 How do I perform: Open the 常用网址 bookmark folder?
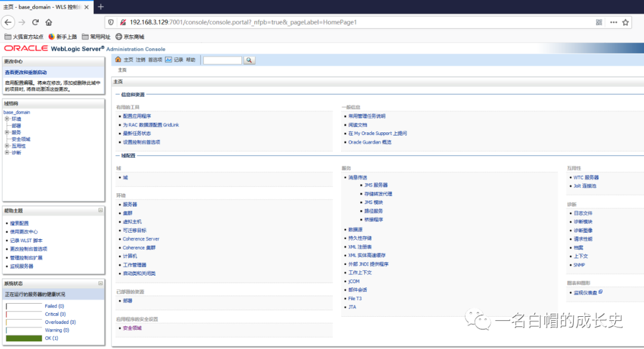[x=96, y=36]
